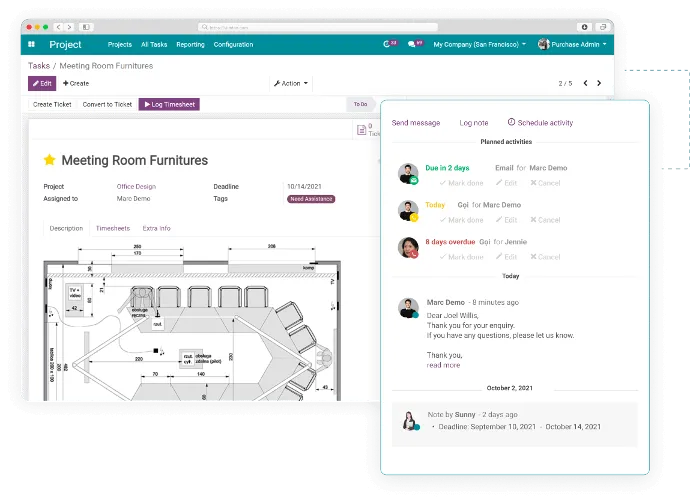Click Marc Demo avatar on Email activity
Image resolution: width=690 pixels, height=500 pixels.
pos(408,173)
